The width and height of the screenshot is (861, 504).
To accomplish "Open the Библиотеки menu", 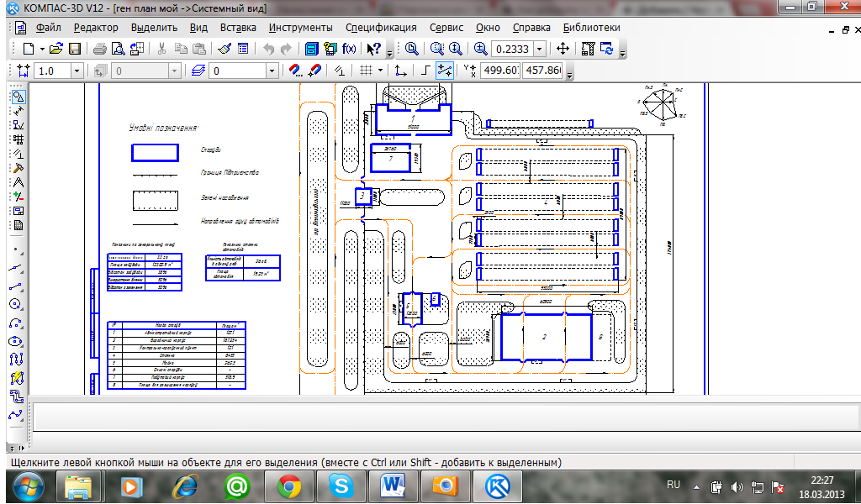I will pos(591,28).
